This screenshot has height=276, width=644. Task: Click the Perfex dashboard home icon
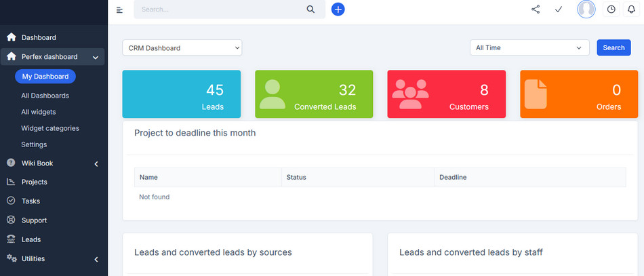(x=12, y=57)
